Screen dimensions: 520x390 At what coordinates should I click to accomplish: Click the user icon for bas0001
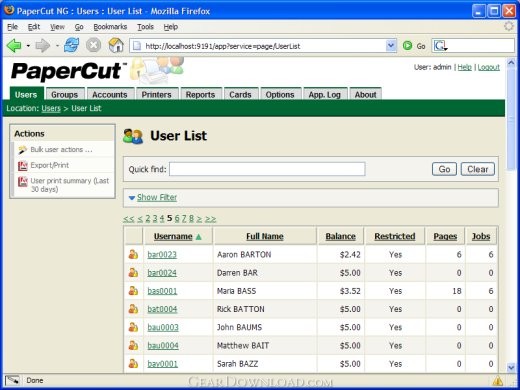tap(133, 291)
